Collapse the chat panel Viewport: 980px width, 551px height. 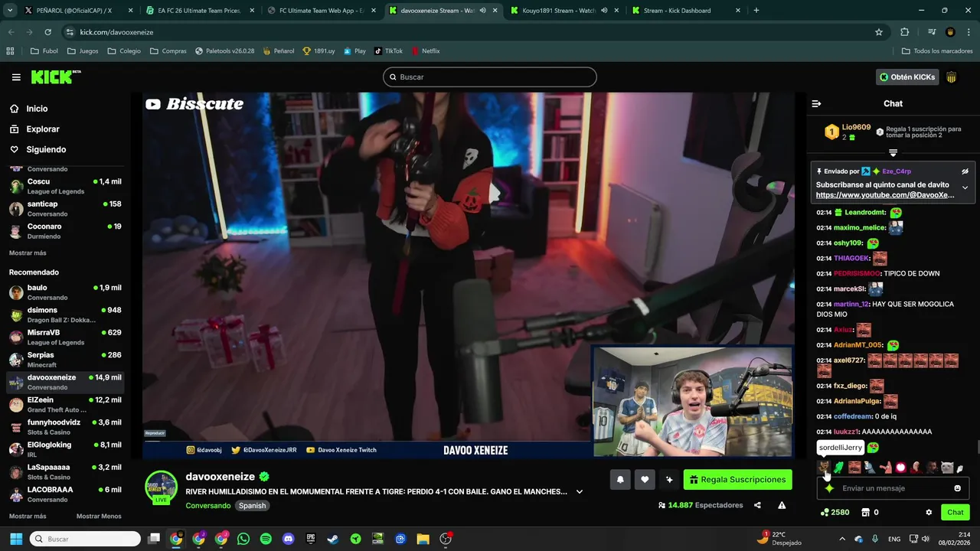(x=816, y=103)
